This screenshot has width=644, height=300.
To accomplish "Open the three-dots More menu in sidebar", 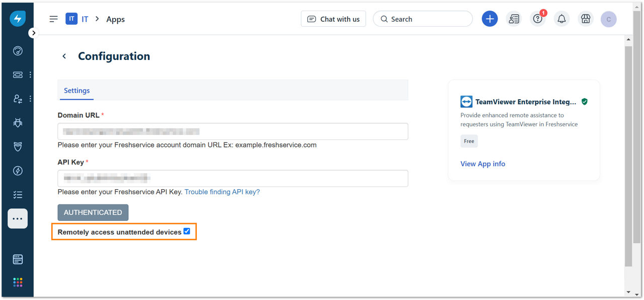I will [18, 218].
